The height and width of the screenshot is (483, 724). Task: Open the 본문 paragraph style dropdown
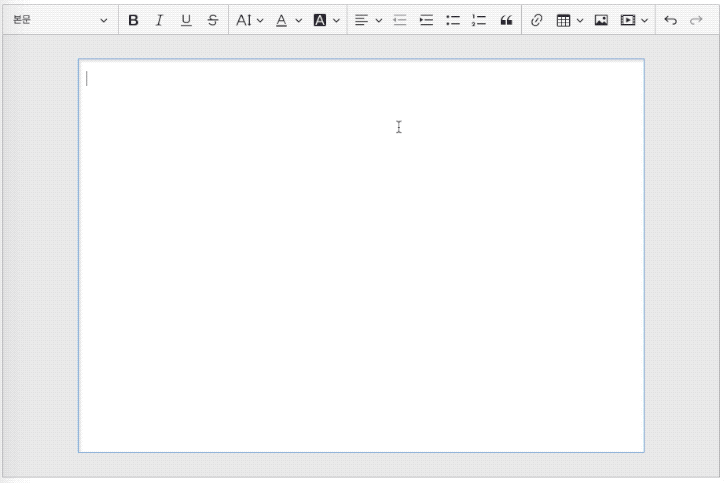coord(60,20)
